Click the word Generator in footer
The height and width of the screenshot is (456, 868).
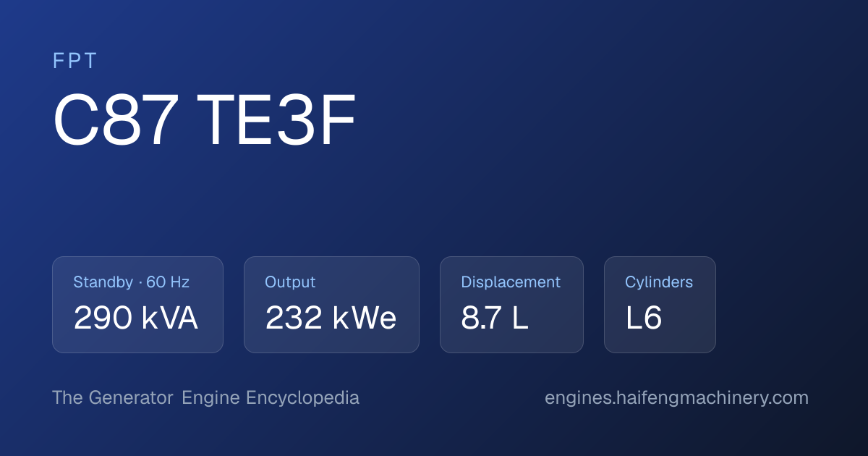pos(131,398)
